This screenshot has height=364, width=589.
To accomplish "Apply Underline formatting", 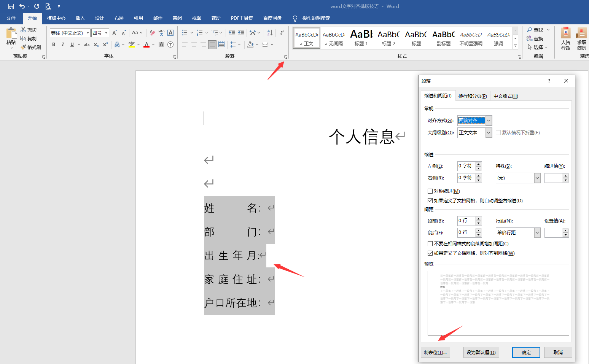I will [x=72, y=45].
